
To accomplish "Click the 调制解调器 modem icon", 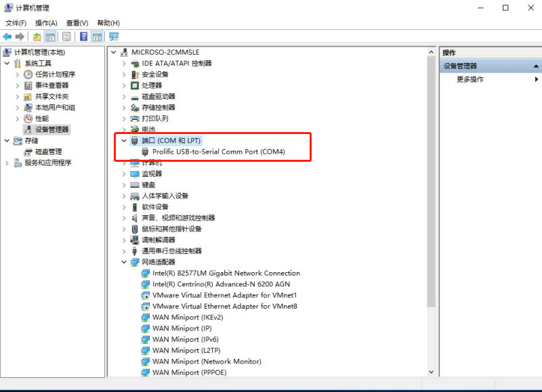I will coord(135,240).
